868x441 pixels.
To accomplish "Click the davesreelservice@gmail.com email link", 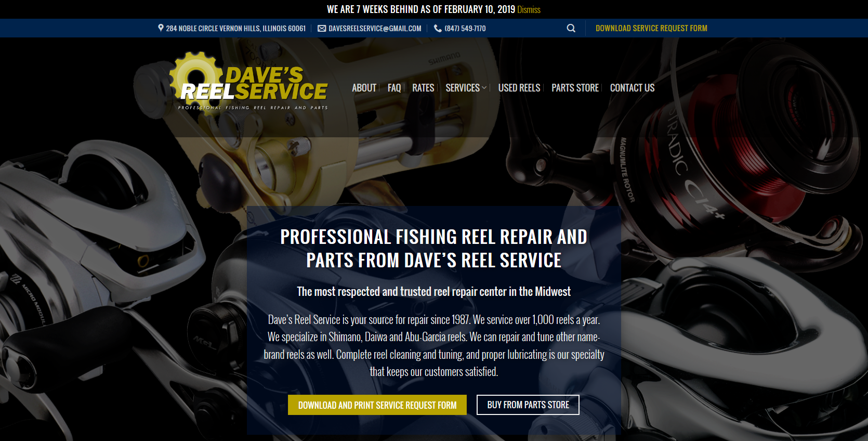I will pyautogui.click(x=375, y=28).
